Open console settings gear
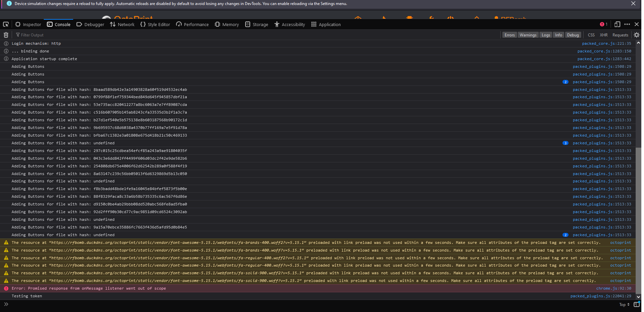The image size is (644, 312). [637, 35]
